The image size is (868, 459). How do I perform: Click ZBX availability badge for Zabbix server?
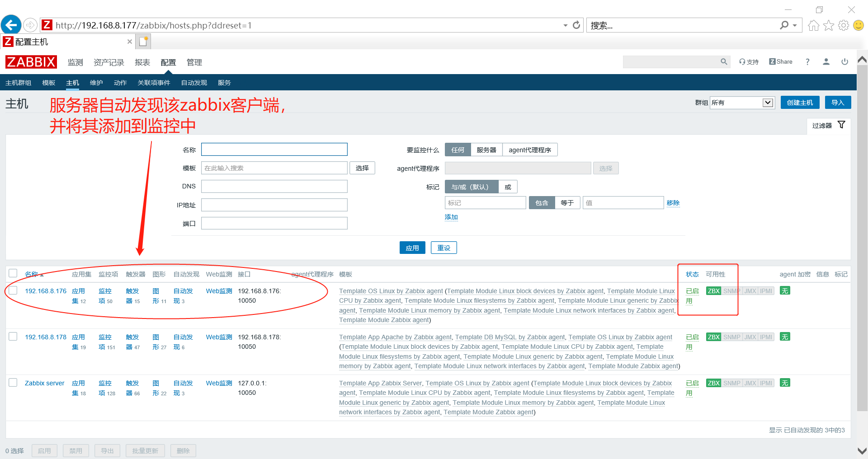[714, 383]
